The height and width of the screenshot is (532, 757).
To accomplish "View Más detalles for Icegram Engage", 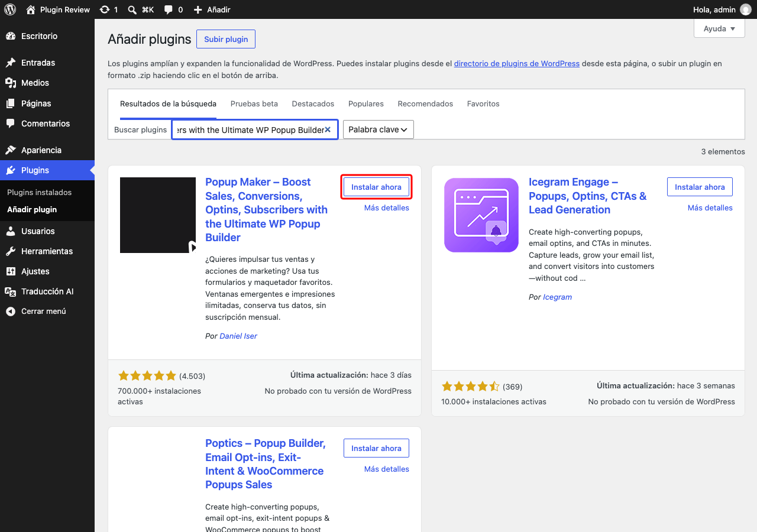I will (x=710, y=207).
